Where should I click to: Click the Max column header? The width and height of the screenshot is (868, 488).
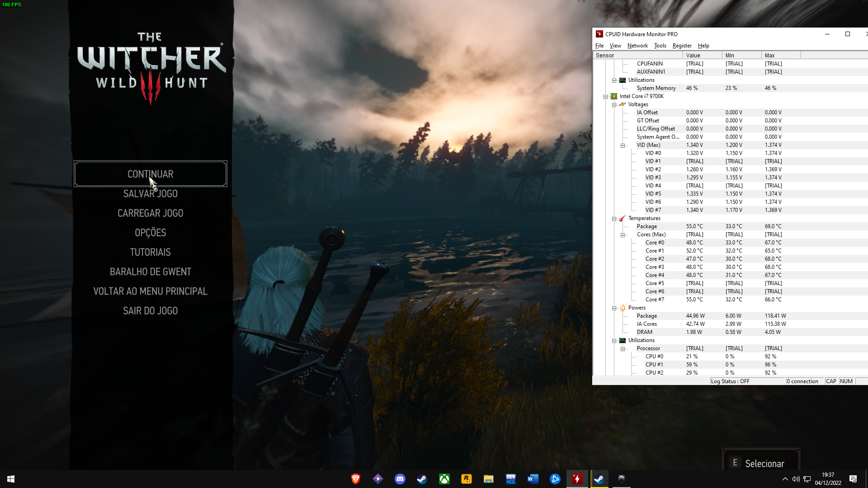(781, 55)
